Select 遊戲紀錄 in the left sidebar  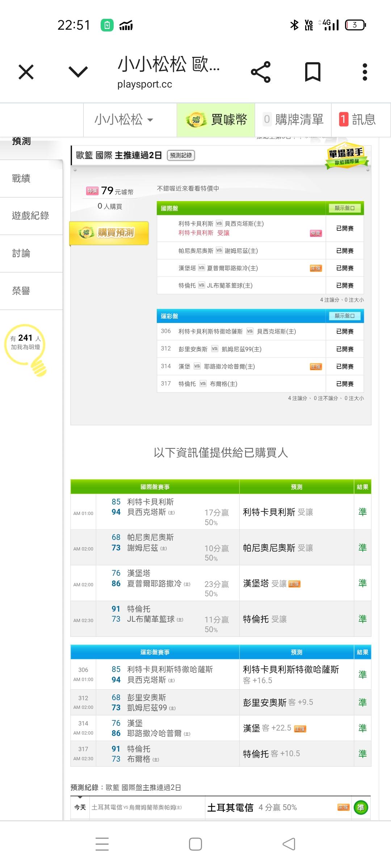click(30, 216)
